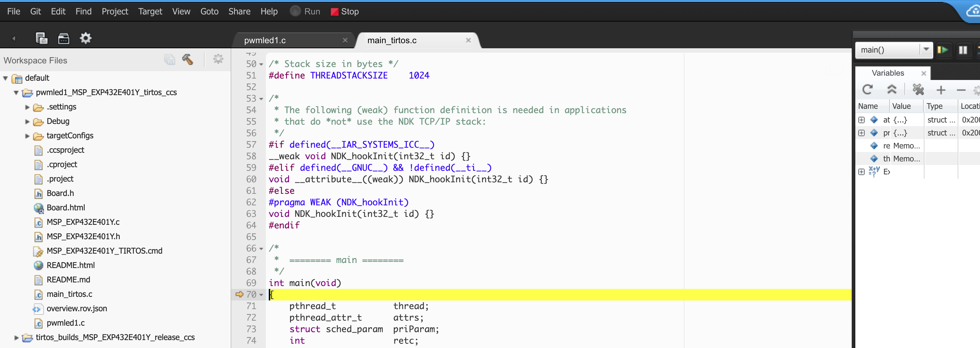Select overview.rov.json file
Screen dimensions: 980x348
[x=76, y=309]
